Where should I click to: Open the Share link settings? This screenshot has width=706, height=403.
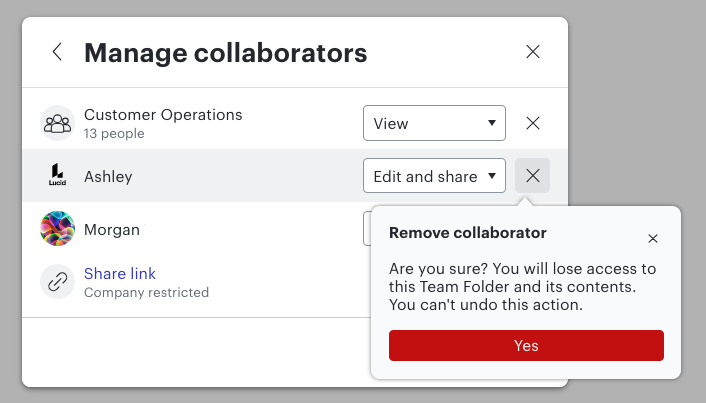coord(120,274)
